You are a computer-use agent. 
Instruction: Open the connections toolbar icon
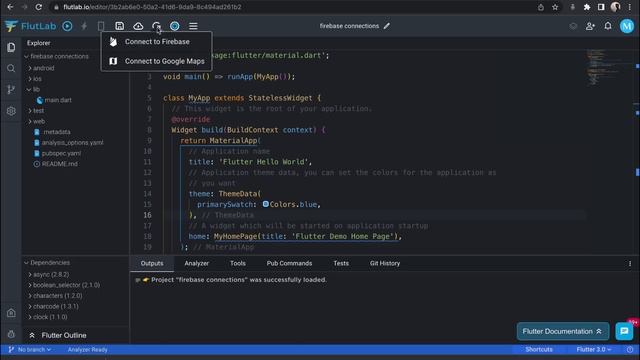point(156,26)
